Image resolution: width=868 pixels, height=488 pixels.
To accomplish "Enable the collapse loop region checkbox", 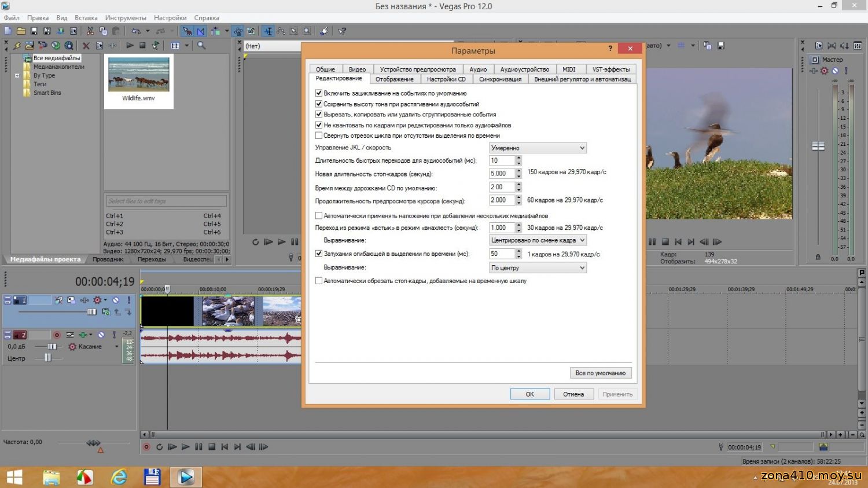I will pyautogui.click(x=318, y=135).
